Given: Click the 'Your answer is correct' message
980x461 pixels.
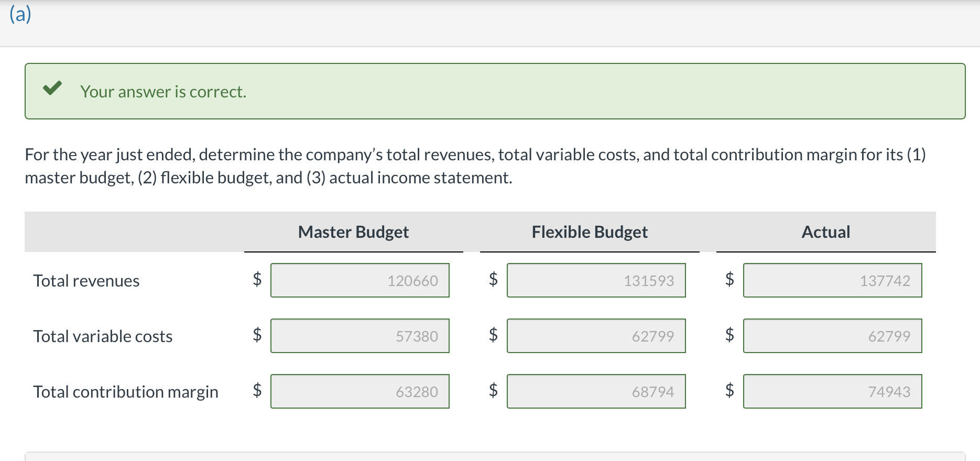Looking at the screenshot, I should tap(163, 92).
